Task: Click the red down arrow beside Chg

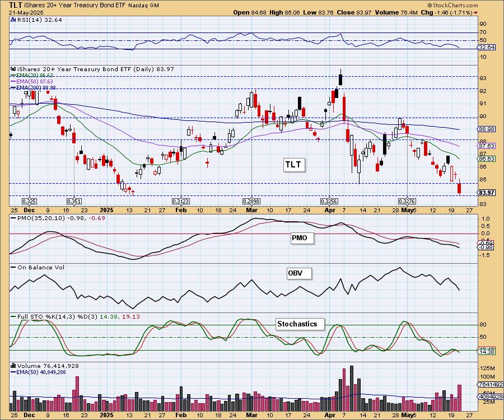Action: tap(475, 13)
